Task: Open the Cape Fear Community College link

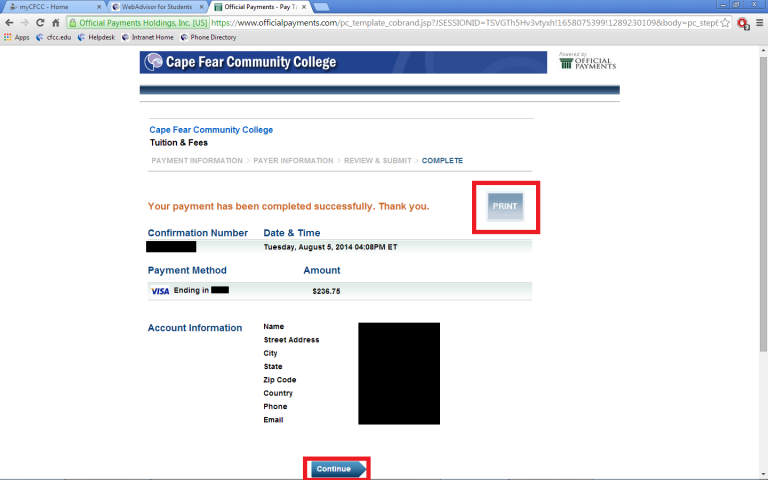Action: tap(211, 130)
